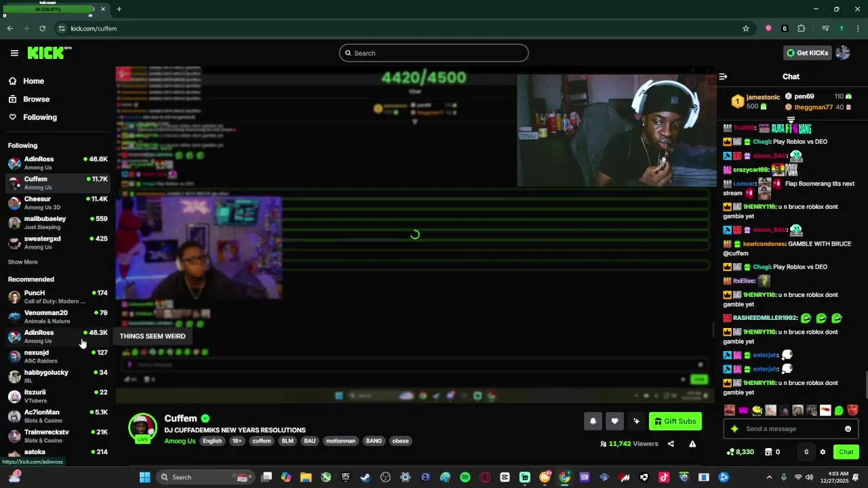
Task: Select the motionman tag
Action: pos(340,441)
